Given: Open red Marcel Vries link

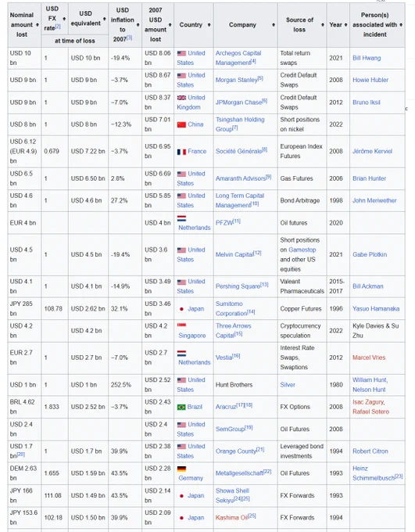Looking at the screenshot, I should 369,358.
